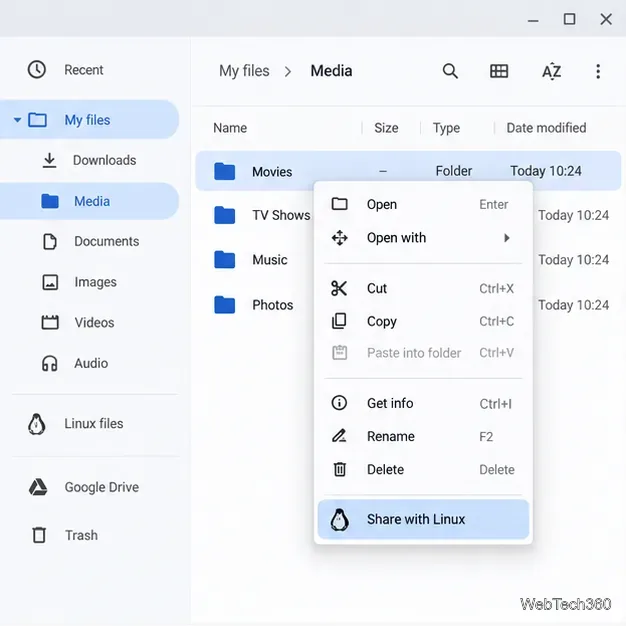Screen dimensions: 626x626
Task: Open Audio label in sidebar
Action: [x=91, y=363]
